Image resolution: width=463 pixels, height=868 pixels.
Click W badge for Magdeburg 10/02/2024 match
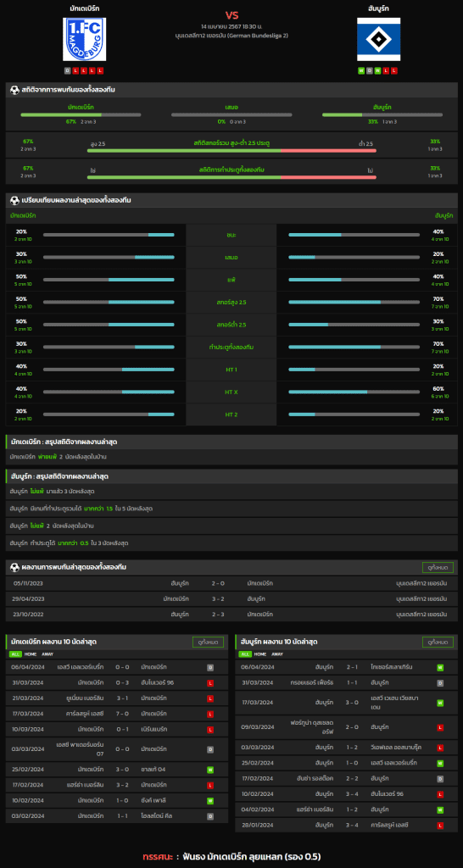[x=210, y=800]
